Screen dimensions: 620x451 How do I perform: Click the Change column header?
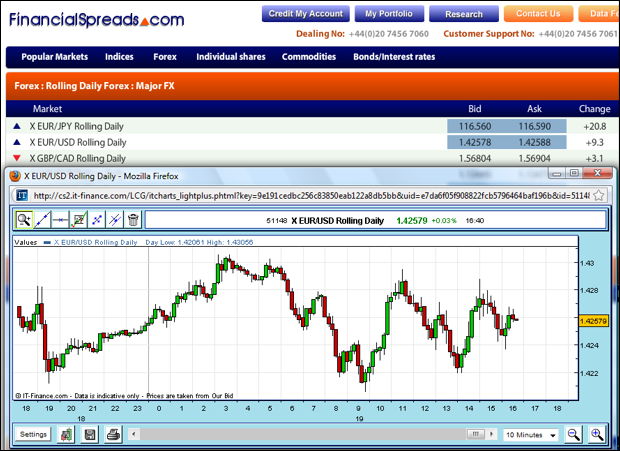[595, 109]
